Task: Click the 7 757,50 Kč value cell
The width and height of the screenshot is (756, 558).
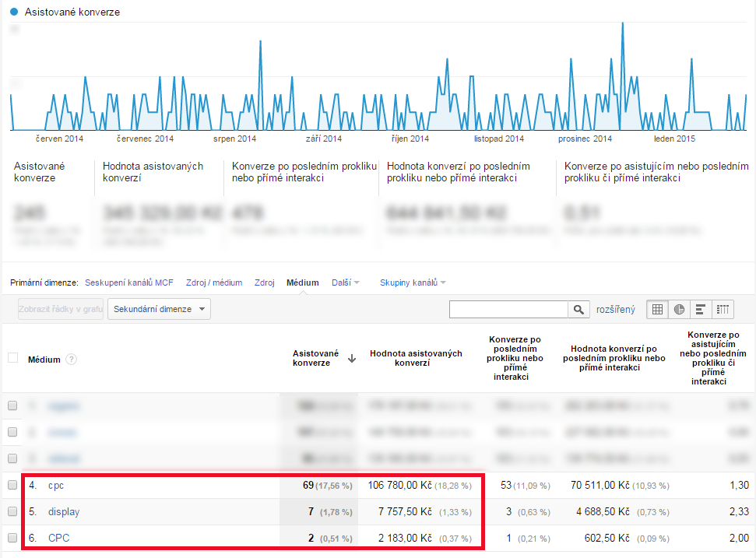Action: pyautogui.click(x=405, y=512)
